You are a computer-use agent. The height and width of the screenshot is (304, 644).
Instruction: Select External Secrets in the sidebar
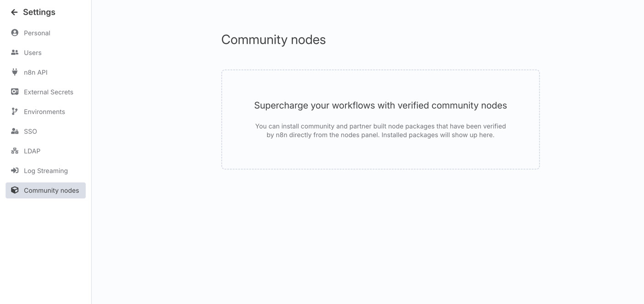[46, 92]
